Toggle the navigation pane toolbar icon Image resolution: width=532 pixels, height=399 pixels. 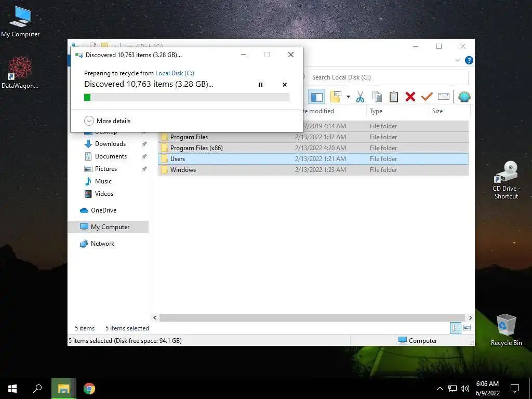316,97
